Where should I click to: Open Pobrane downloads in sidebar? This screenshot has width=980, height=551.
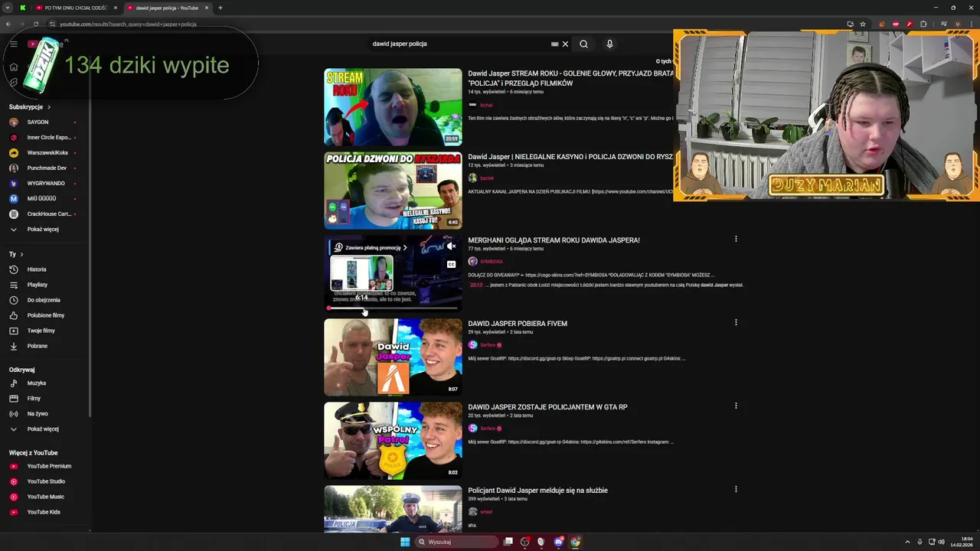click(x=37, y=346)
